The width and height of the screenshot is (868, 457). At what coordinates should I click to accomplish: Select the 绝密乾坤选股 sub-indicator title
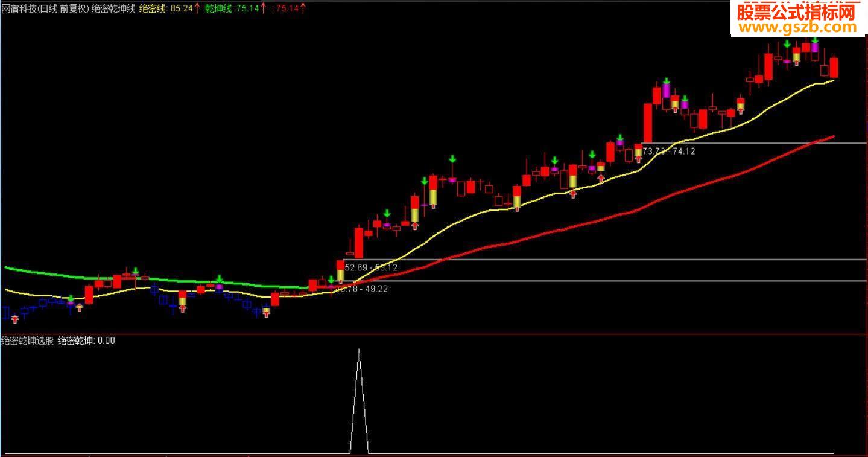[27, 340]
